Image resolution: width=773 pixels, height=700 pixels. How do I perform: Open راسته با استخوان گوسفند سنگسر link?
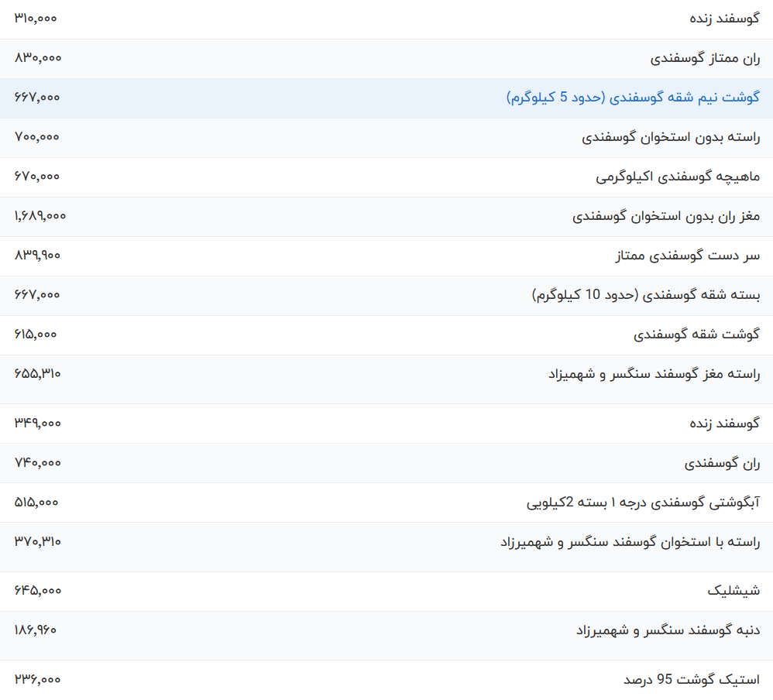pyautogui.click(x=630, y=542)
